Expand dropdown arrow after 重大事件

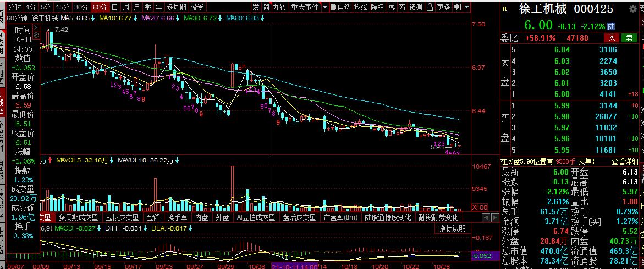325,7
